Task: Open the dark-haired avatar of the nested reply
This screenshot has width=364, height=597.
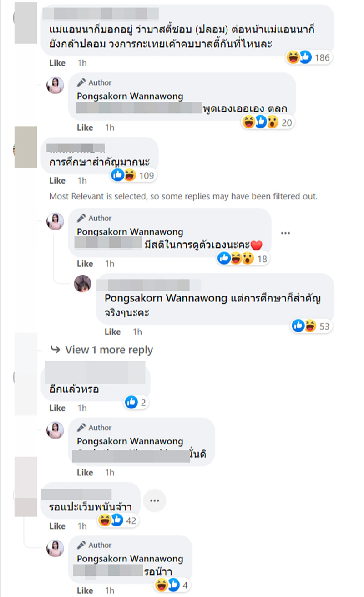Action: 83,284
